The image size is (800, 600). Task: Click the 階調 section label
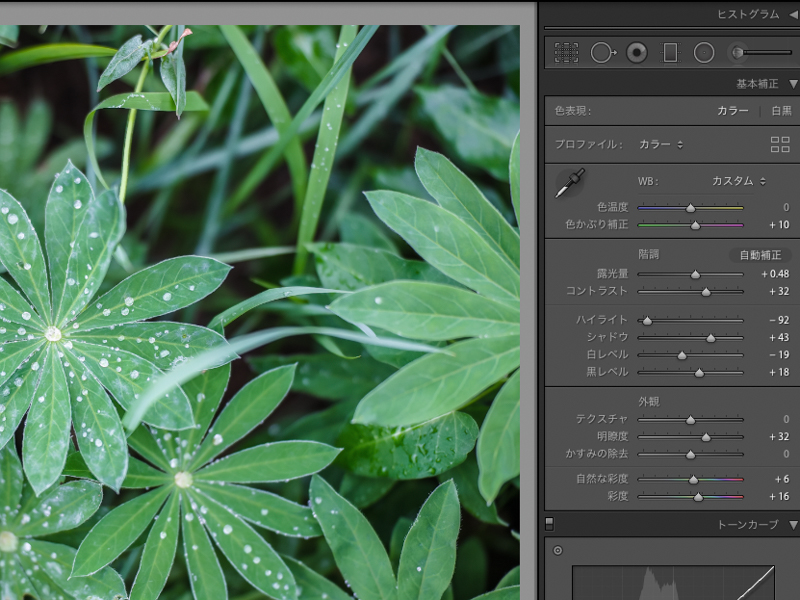pyautogui.click(x=648, y=254)
